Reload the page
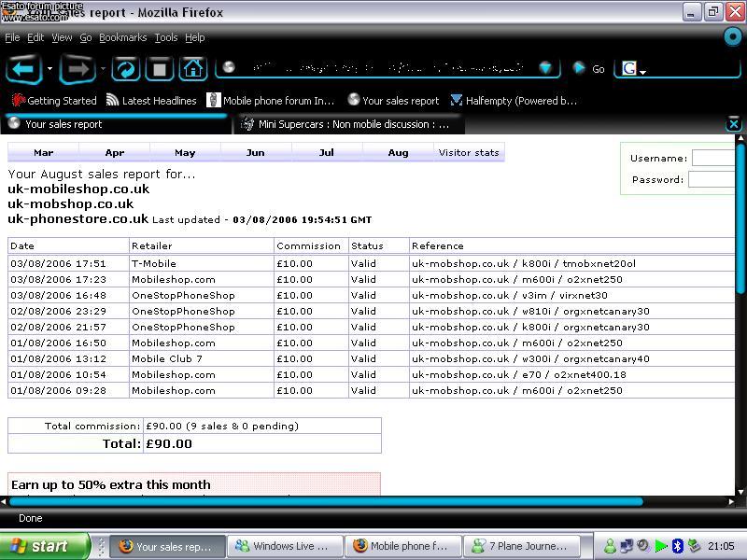 (x=126, y=69)
